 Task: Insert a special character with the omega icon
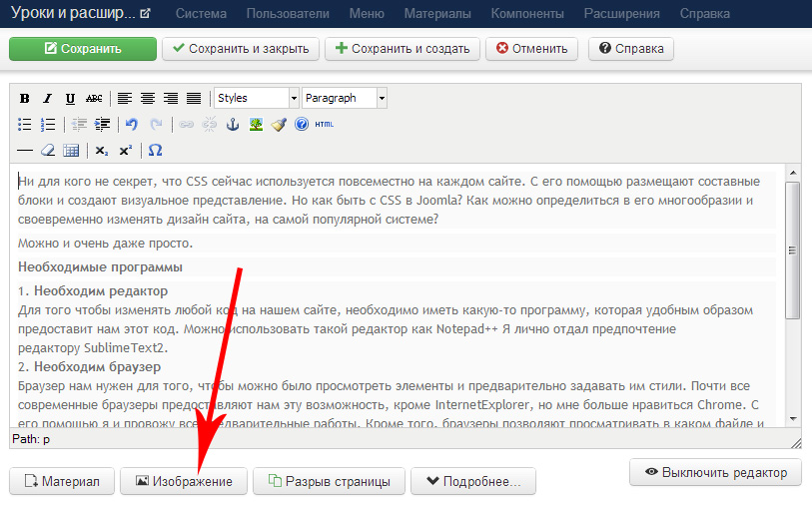tap(155, 151)
